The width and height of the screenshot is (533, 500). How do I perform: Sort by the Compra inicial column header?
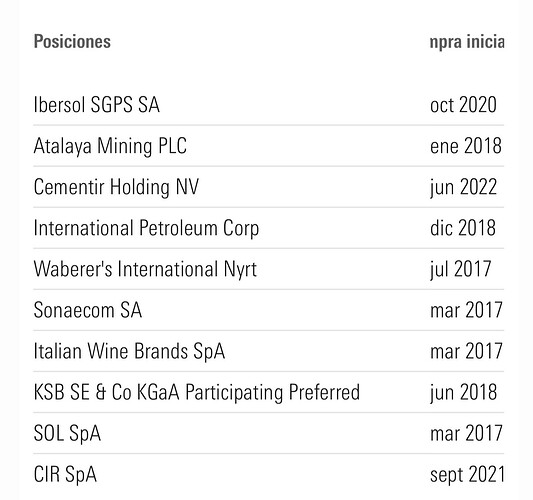(x=467, y=42)
